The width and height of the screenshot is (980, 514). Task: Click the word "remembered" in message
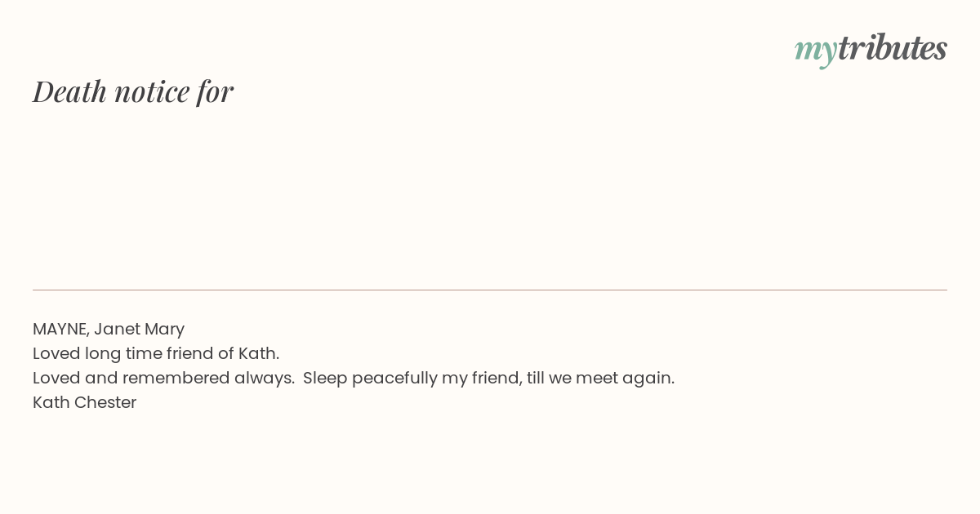point(176,378)
